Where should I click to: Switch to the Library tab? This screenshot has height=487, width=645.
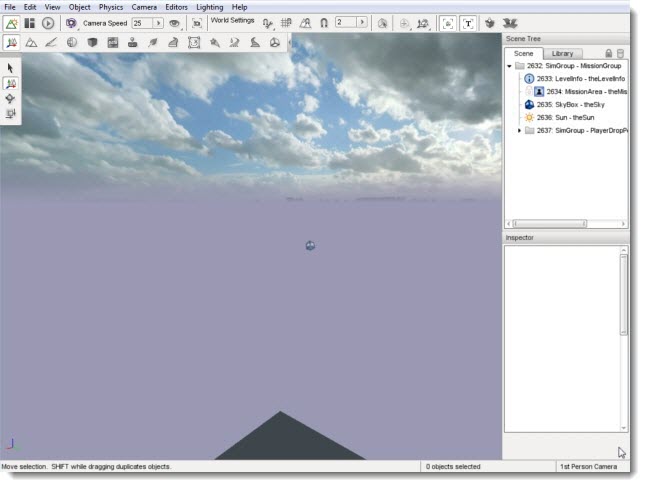(562, 53)
